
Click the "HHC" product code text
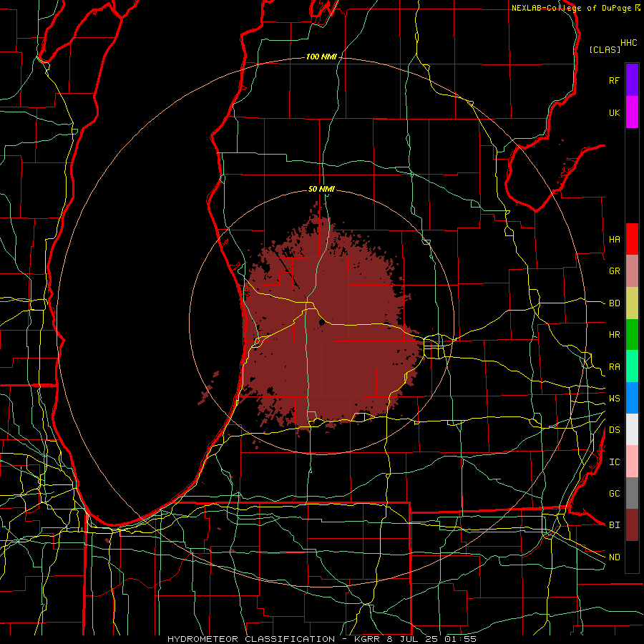pyautogui.click(x=629, y=43)
